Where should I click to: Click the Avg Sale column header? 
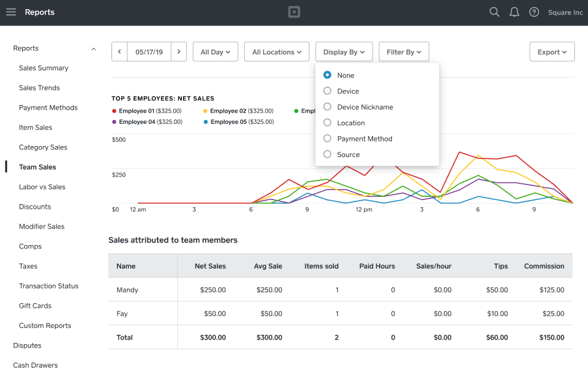[268, 266]
